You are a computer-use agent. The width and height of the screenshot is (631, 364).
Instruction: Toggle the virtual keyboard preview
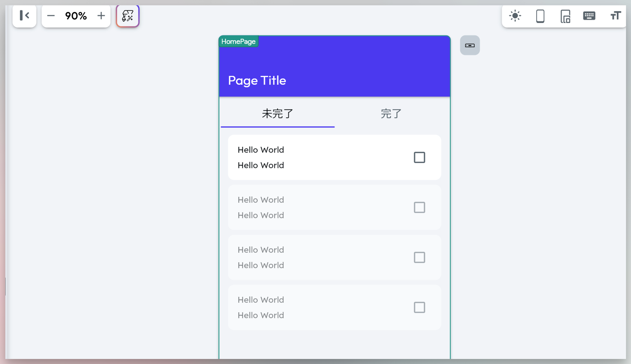tap(589, 15)
